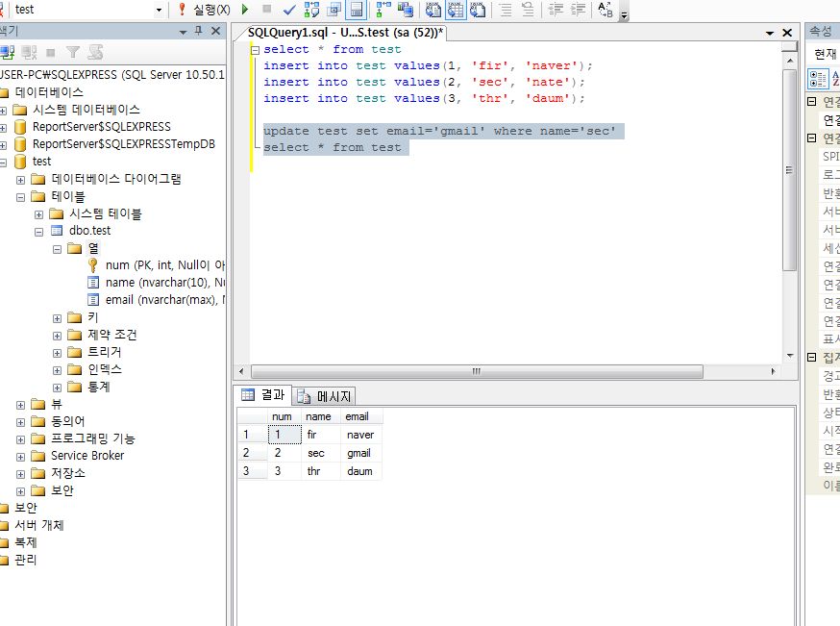Click the editor vertical scrollbar thumb

point(789,170)
